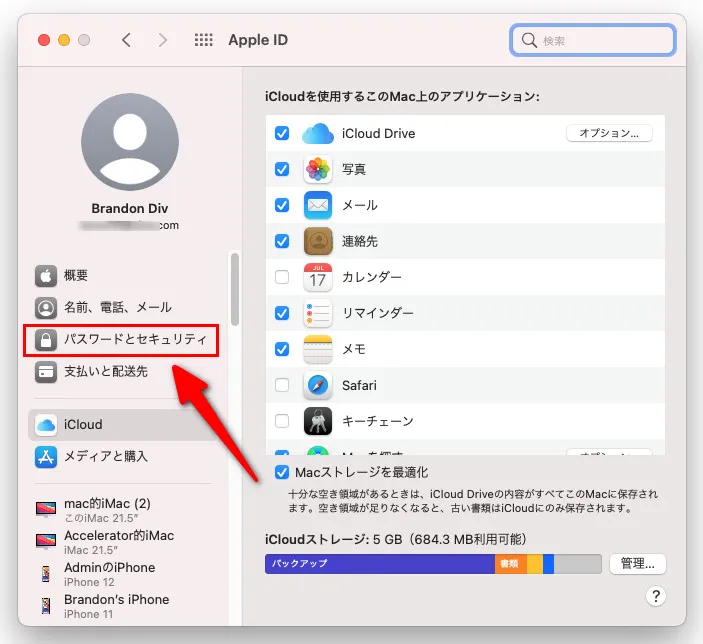703x644 pixels.
Task: Click the Contacts app icon
Action: pyautogui.click(x=317, y=241)
